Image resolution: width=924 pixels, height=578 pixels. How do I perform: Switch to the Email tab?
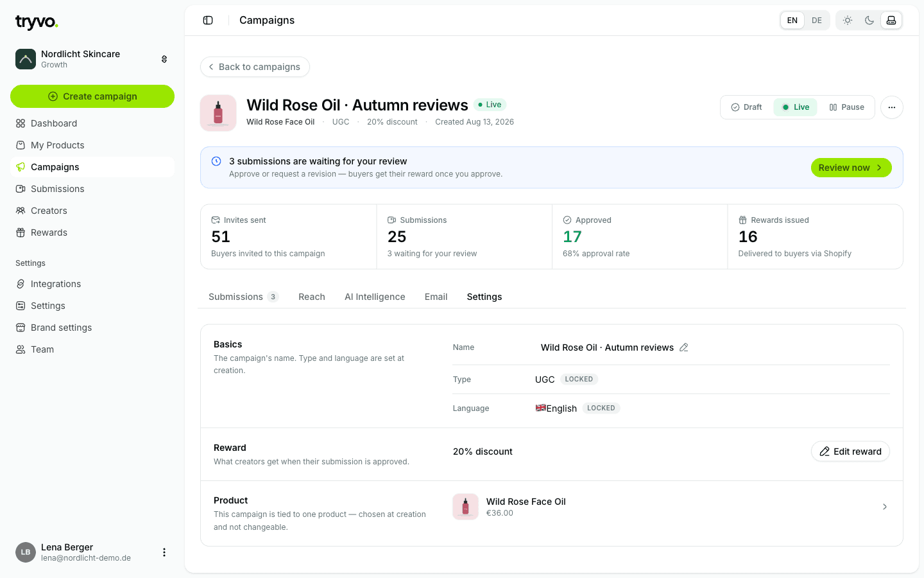436,297
